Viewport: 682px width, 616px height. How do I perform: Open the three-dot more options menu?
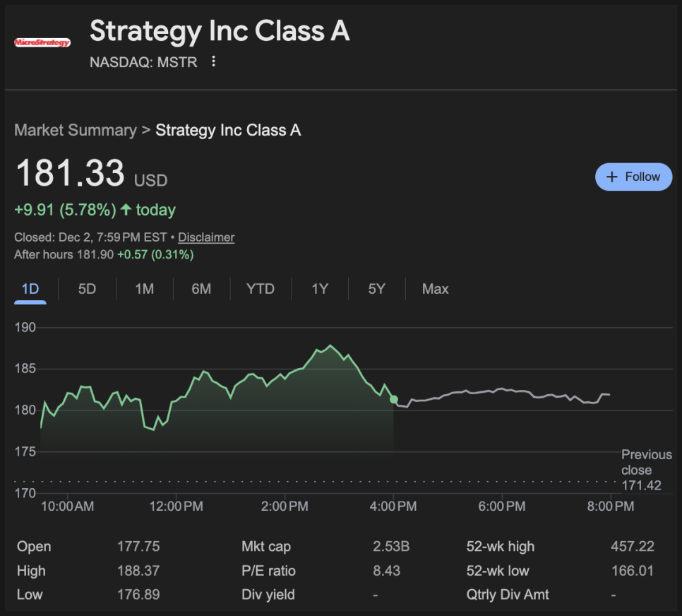click(213, 61)
